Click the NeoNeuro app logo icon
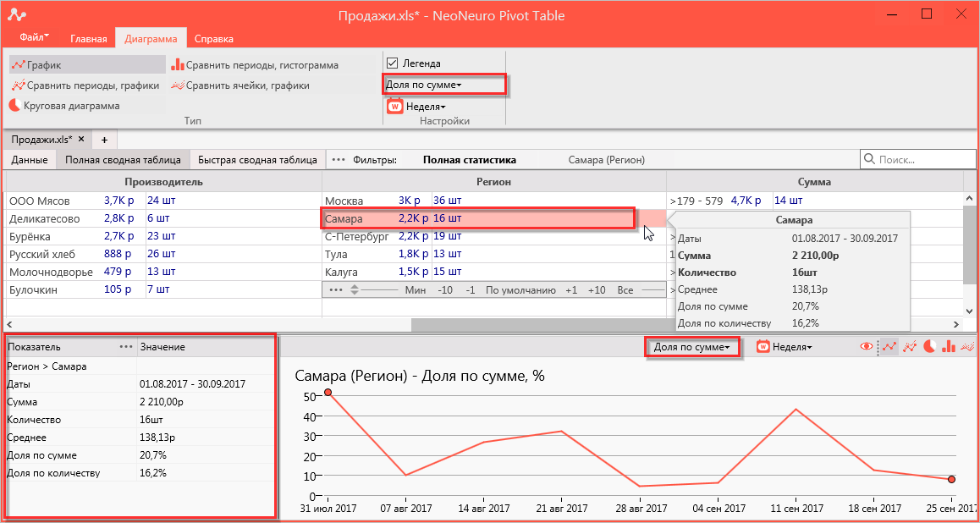980x523 pixels. point(18,15)
